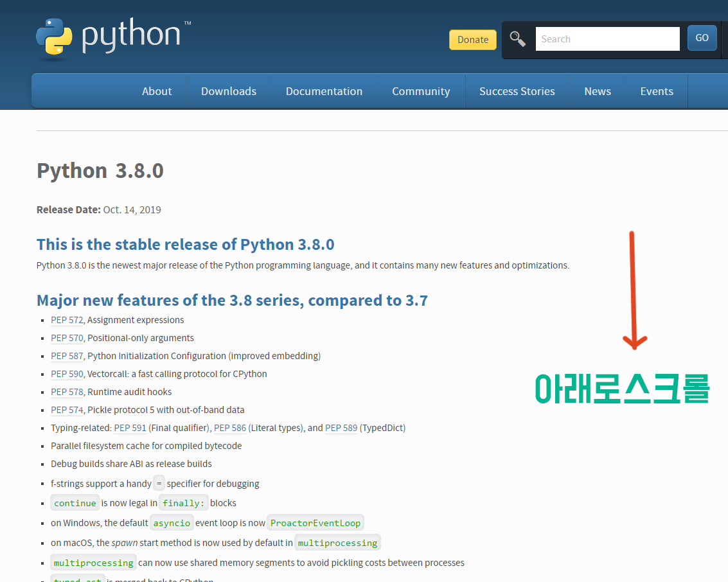This screenshot has height=582, width=728.
Task: Open the News menu
Action: pyautogui.click(x=598, y=91)
